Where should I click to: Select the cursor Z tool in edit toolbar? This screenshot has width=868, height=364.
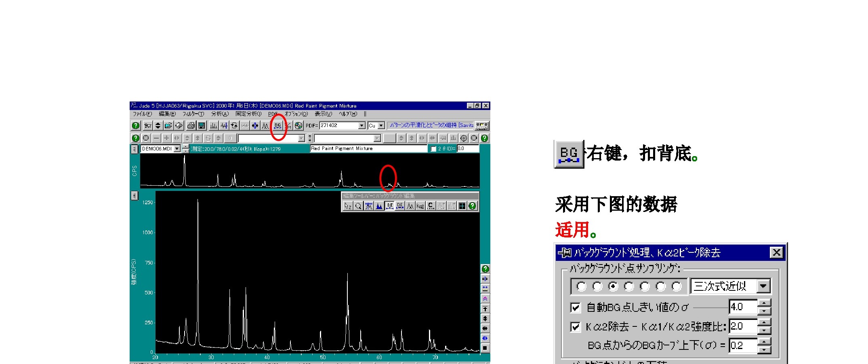pos(348,206)
